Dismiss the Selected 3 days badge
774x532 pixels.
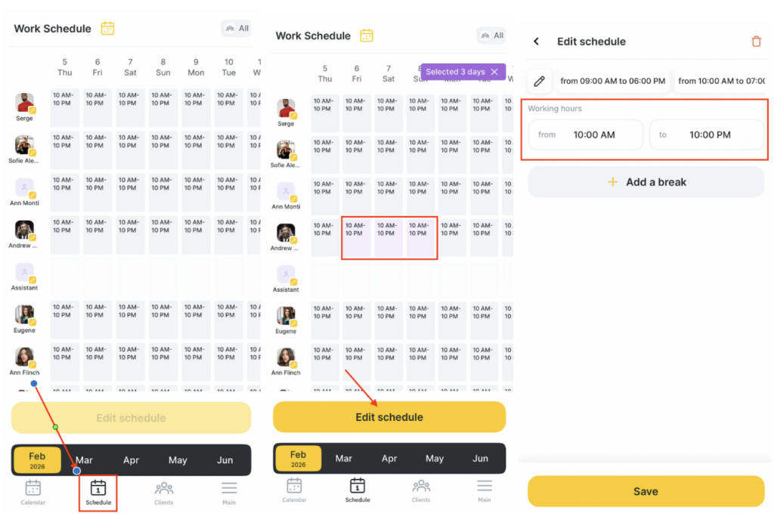[x=494, y=72]
